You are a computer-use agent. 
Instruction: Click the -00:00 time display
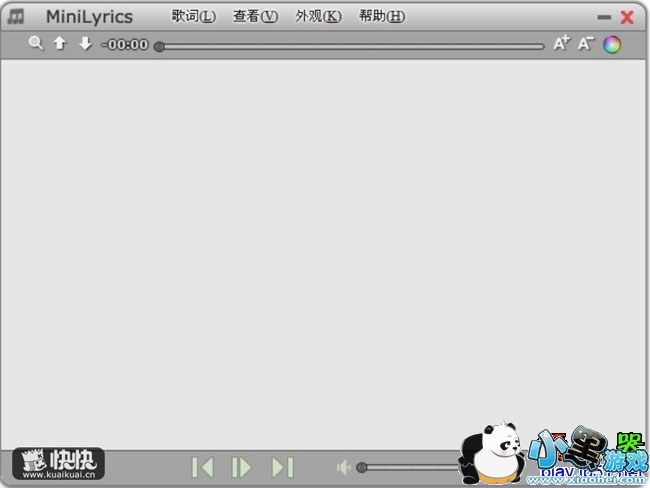pos(125,44)
